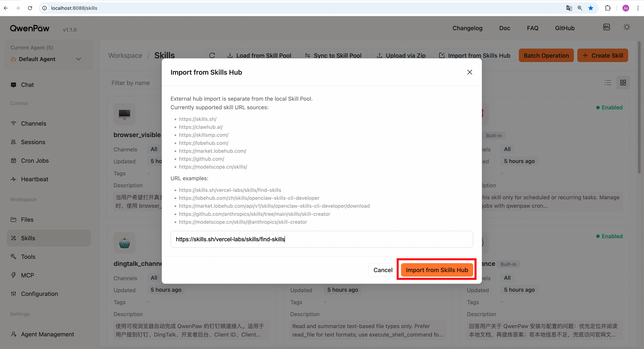Viewport: 644px width, 349px height.
Task: Open Agent Management in the sidebar
Action: pyautogui.click(x=49, y=334)
